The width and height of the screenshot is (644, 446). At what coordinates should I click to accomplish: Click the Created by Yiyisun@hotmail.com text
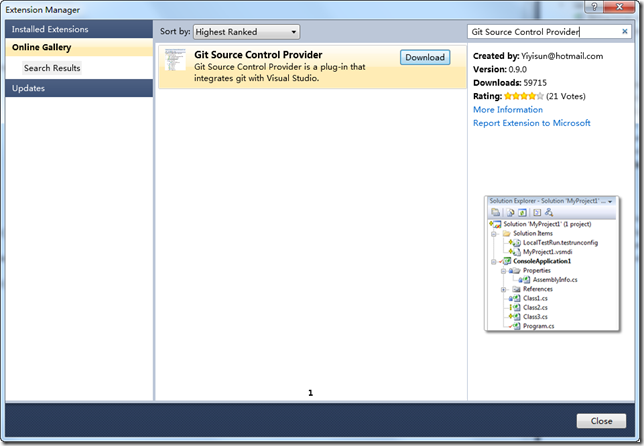tap(538, 56)
